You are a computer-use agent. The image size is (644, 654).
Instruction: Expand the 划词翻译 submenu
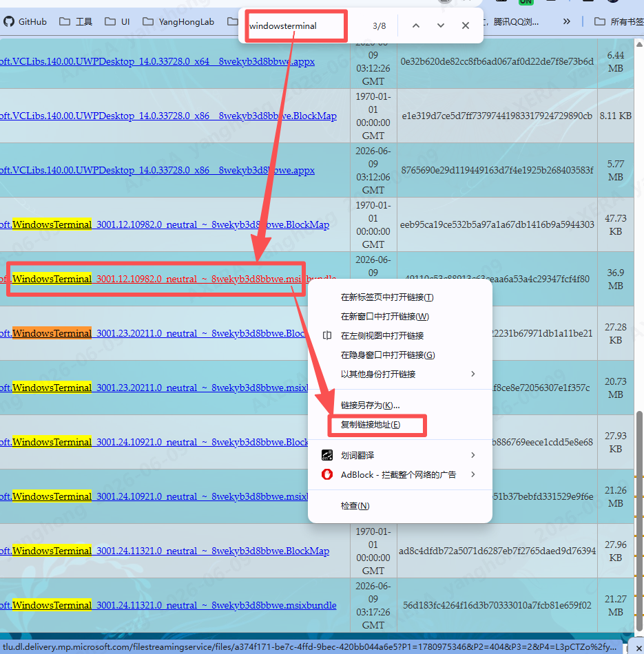click(x=400, y=455)
